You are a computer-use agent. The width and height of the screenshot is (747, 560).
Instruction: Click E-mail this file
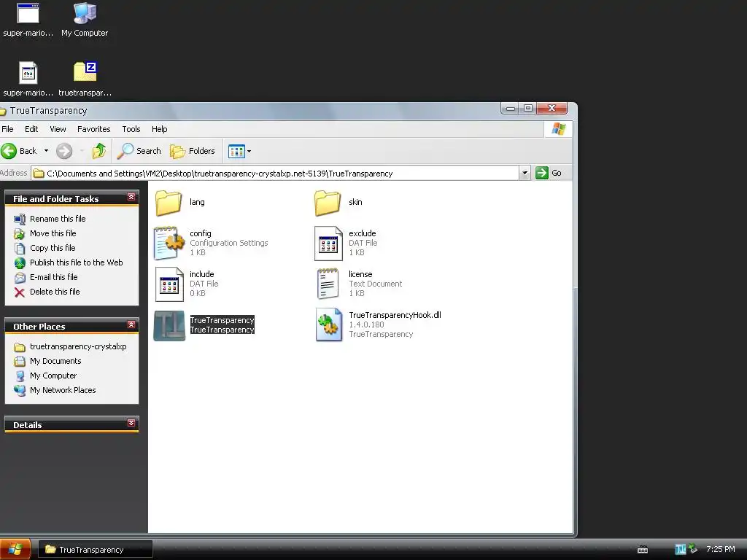point(53,277)
